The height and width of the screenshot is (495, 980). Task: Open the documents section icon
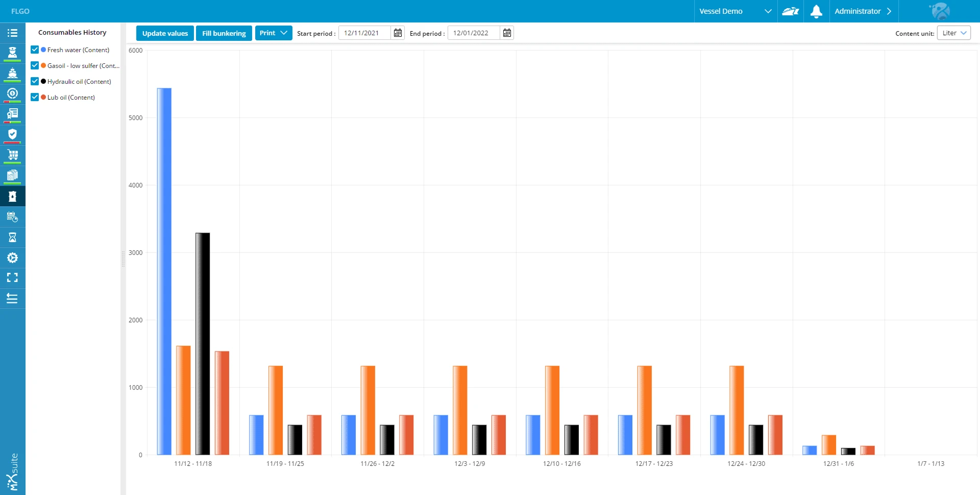click(x=13, y=175)
